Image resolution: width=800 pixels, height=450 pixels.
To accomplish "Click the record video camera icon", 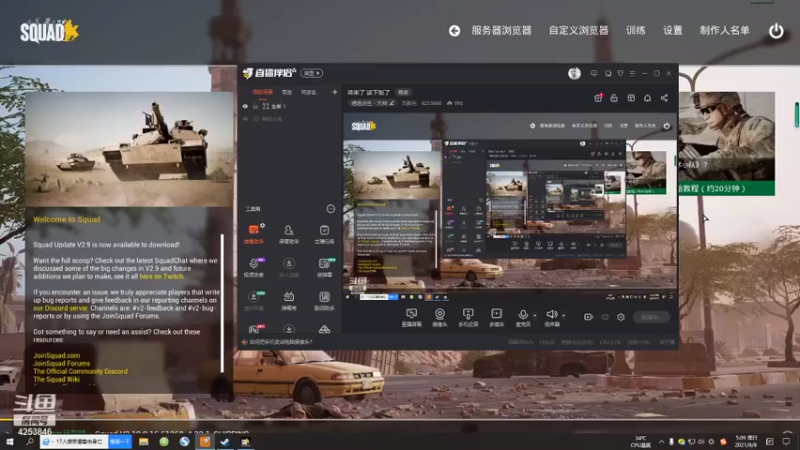I will (588, 317).
